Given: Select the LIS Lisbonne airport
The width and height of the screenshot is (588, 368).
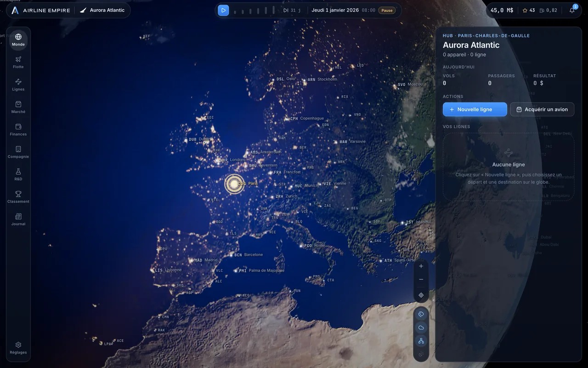Looking at the screenshot, I should [166, 270].
